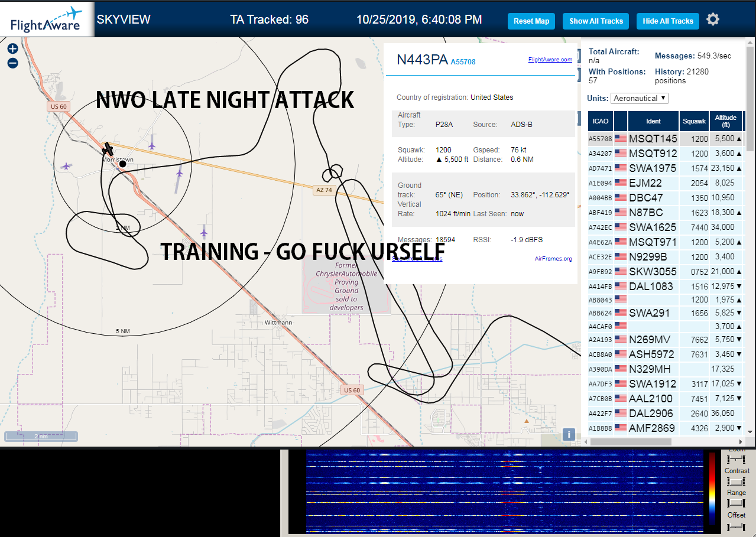756x537 pixels.
Task: Select the black aircraft icon at Morristown
Action: (x=108, y=148)
